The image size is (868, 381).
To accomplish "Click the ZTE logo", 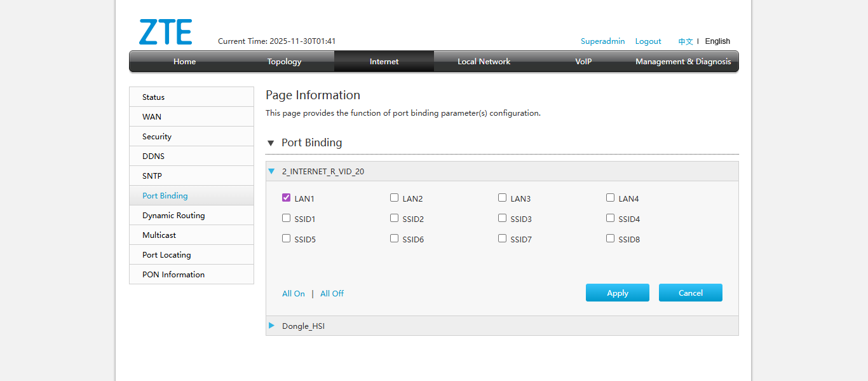I will click(165, 32).
